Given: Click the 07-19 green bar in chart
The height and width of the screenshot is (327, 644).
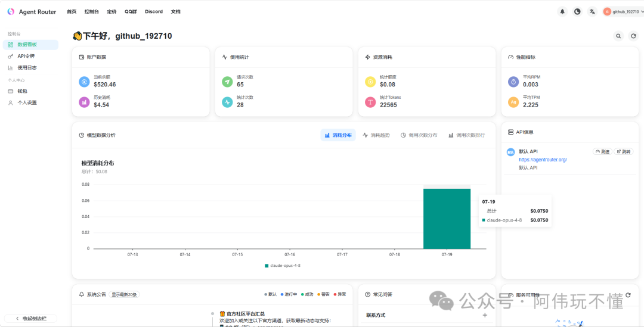Looking at the screenshot, I should (447, 218).
